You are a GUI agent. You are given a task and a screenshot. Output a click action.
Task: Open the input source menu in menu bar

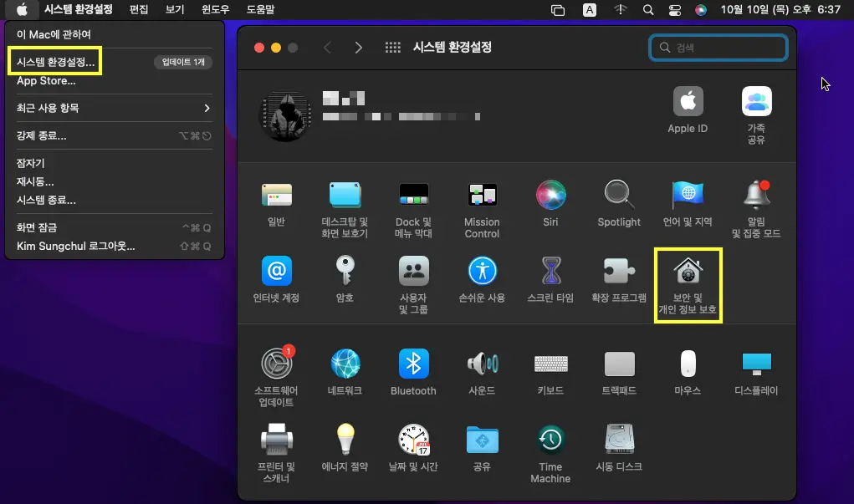tap(589, 9)
